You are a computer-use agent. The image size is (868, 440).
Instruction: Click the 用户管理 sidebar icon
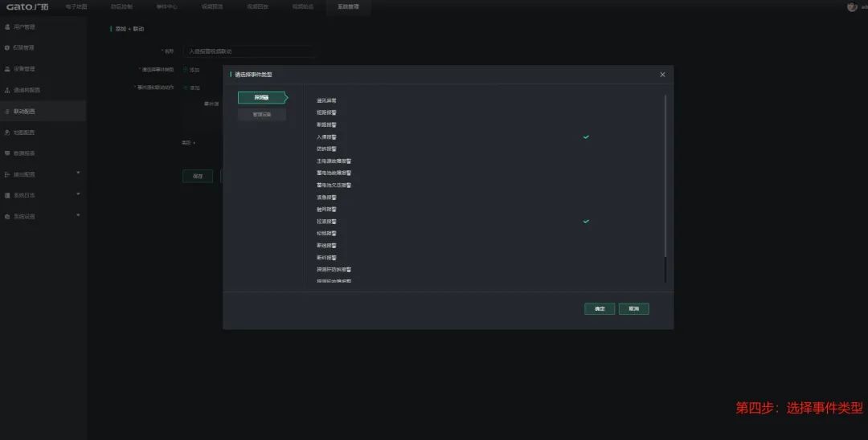click(x=8, y=27)
